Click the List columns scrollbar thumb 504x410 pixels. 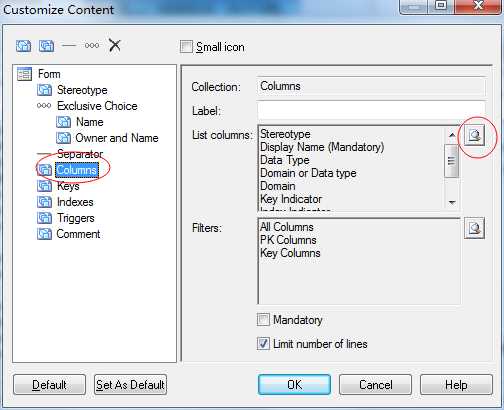(452, 161)
